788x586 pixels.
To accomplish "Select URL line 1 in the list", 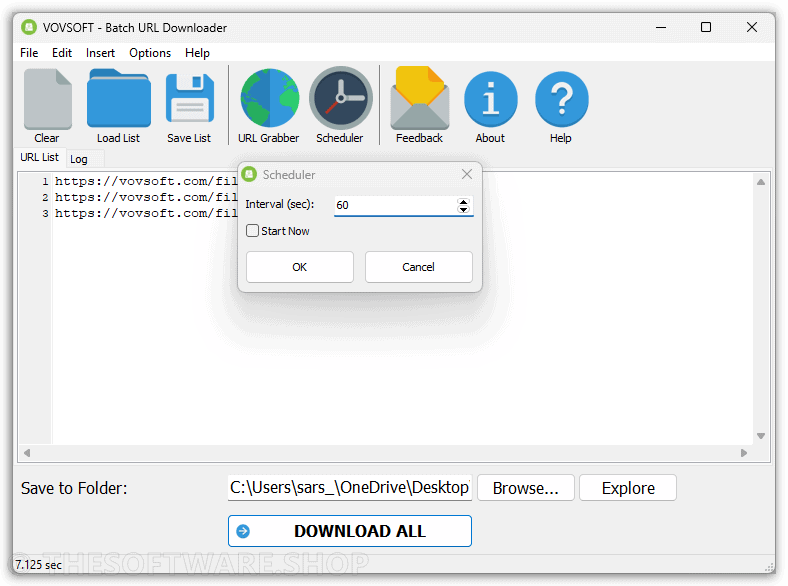I will coord(146,181).
